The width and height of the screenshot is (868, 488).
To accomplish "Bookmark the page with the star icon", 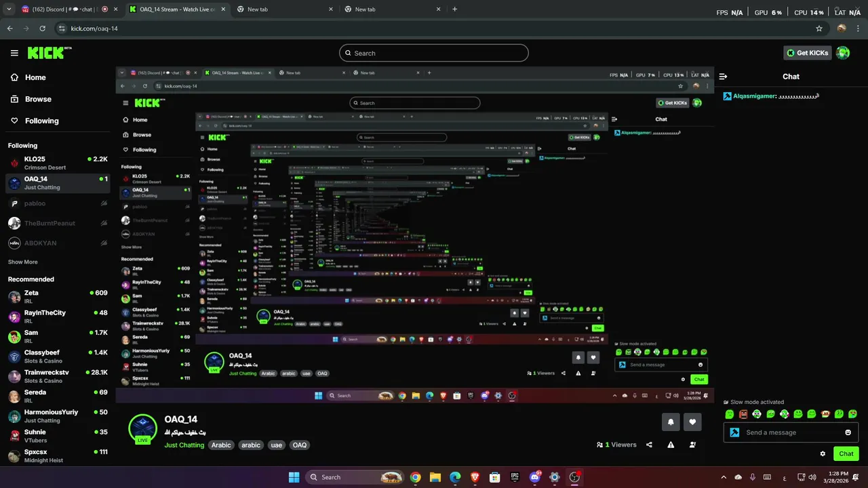I will point(819,28).
